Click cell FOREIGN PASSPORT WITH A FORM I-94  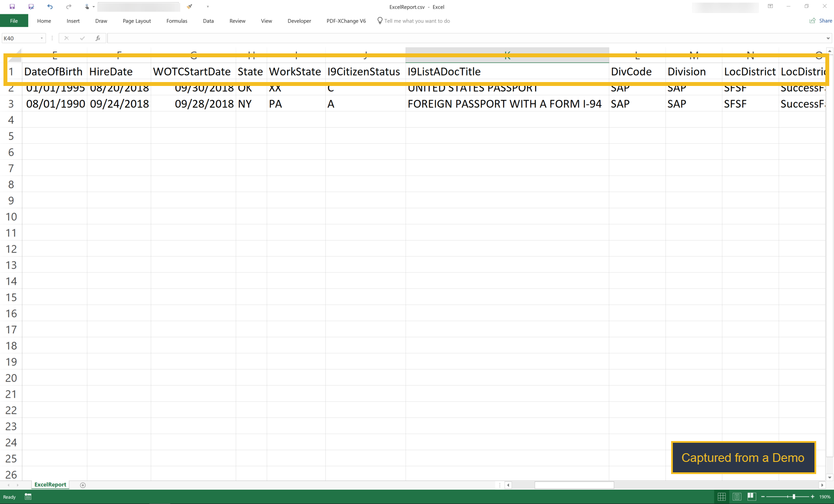click(507, 104)
